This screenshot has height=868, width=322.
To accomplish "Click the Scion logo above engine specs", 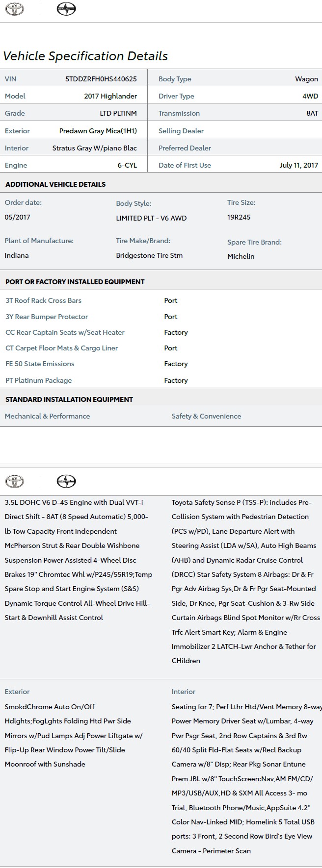I will (66, 481).
